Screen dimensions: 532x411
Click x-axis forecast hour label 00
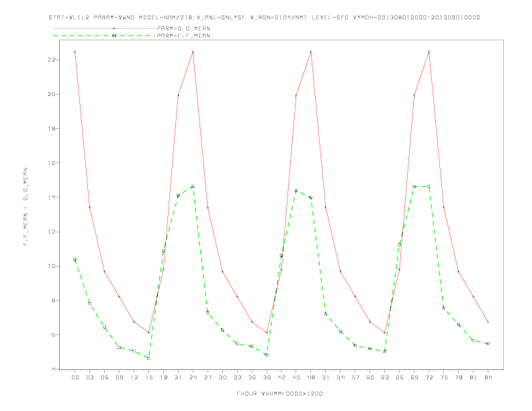[75, 377]
